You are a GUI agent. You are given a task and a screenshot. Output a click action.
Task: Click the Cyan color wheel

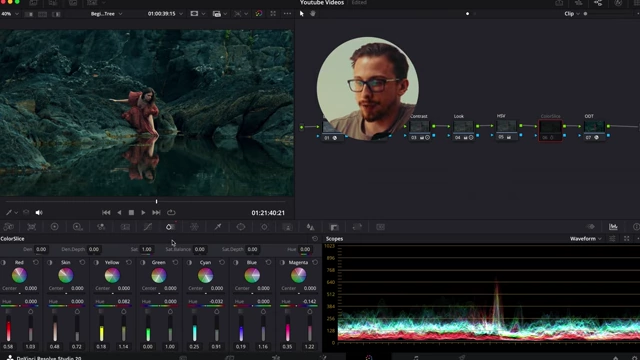[x=205, y=276]
